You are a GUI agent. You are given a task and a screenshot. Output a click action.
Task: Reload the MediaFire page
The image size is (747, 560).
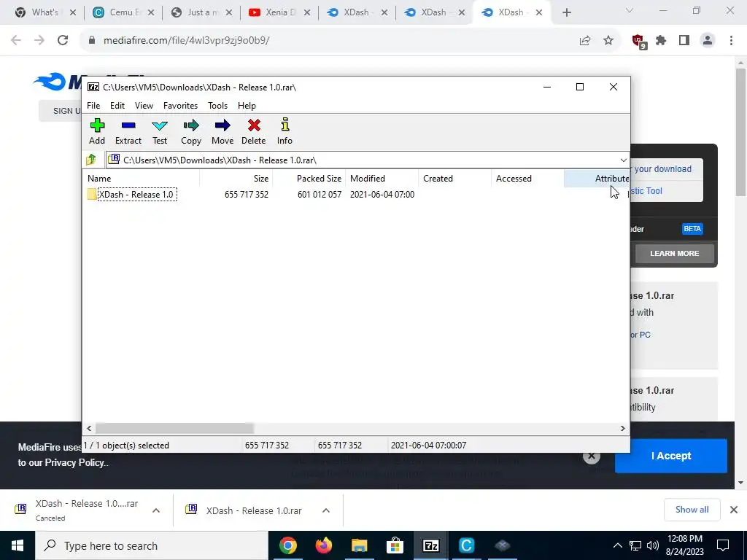tap(63, 40)
